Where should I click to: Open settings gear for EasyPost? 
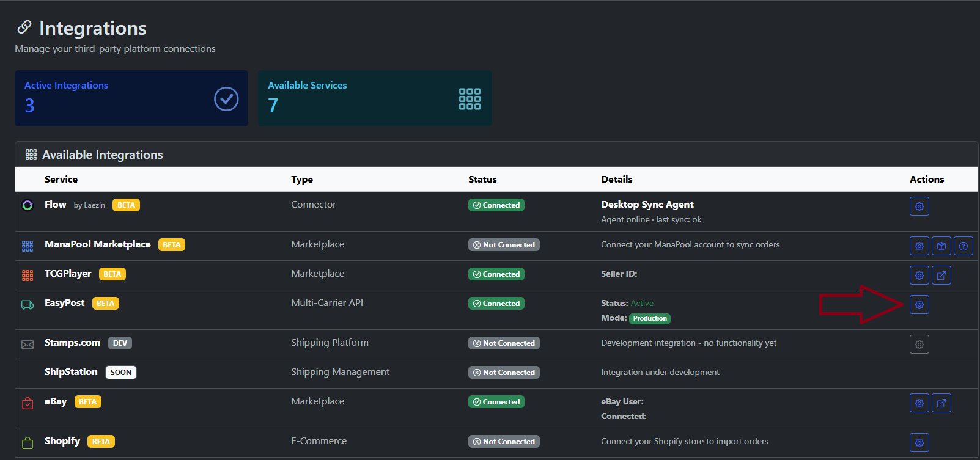919,305
